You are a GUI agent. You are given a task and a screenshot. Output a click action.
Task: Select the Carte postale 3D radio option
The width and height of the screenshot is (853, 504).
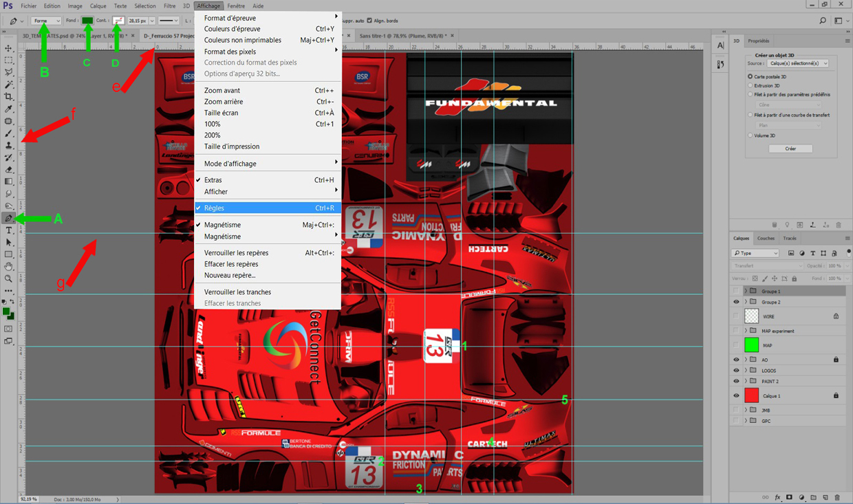coord(751,76)
